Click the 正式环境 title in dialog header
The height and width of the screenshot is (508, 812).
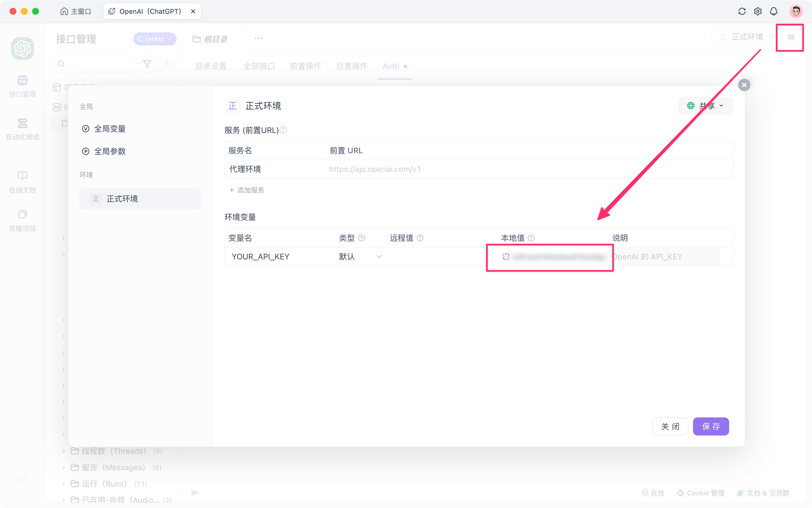263,106
